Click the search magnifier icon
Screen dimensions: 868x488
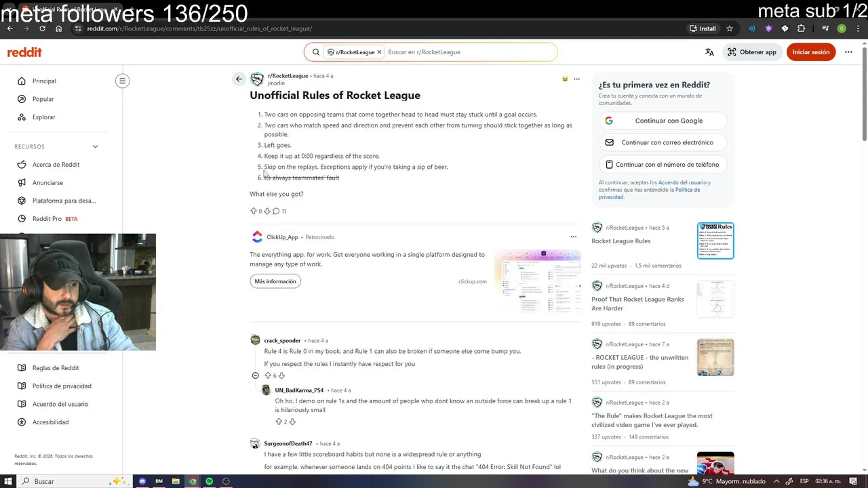coord(316,52)
